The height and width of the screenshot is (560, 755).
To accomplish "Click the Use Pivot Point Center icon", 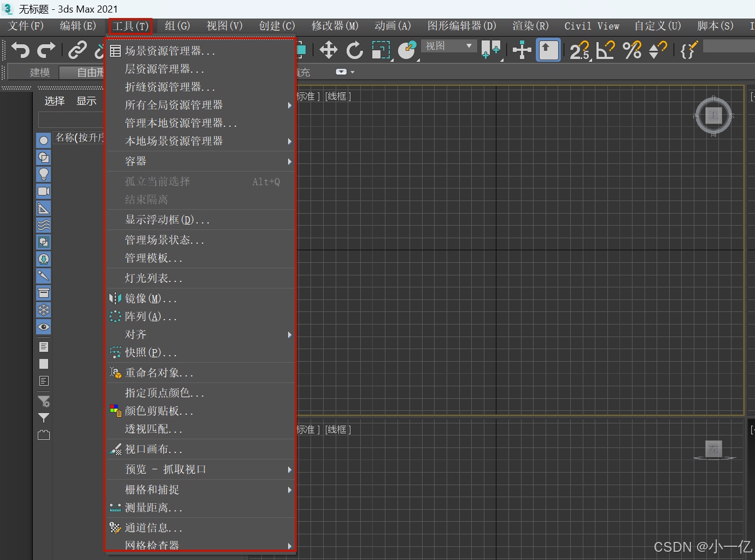I will (491, 50).
